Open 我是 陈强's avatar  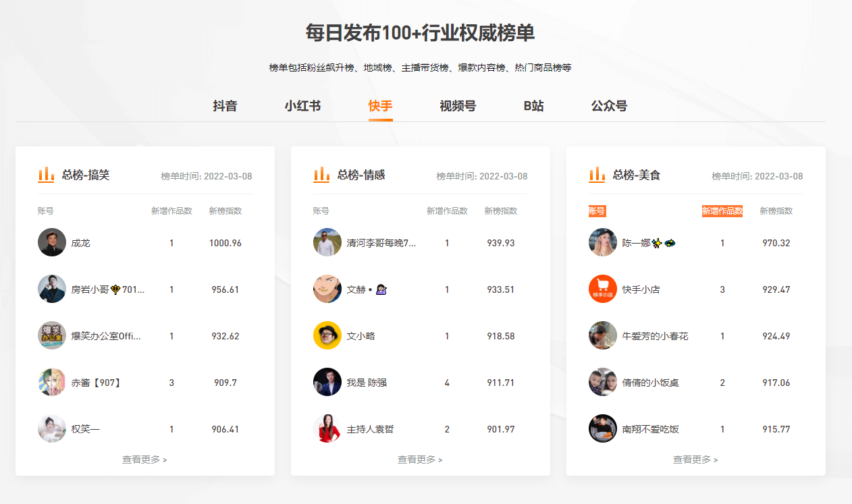click(327, 382)
